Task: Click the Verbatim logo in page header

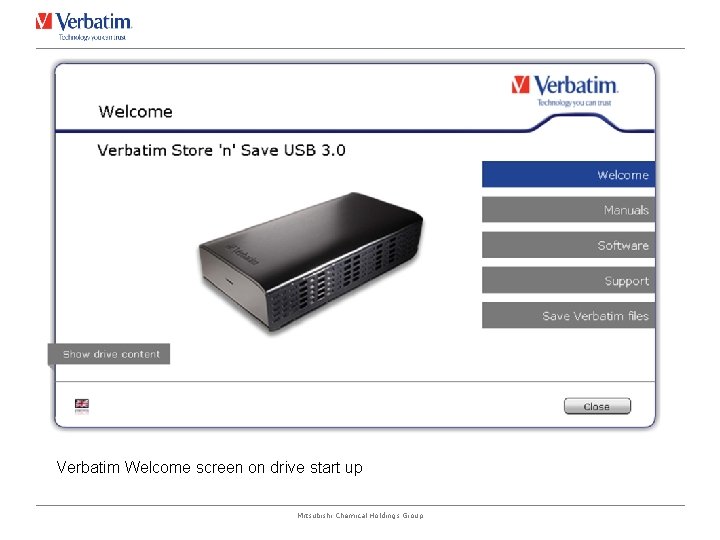Action: click(84, 27)
